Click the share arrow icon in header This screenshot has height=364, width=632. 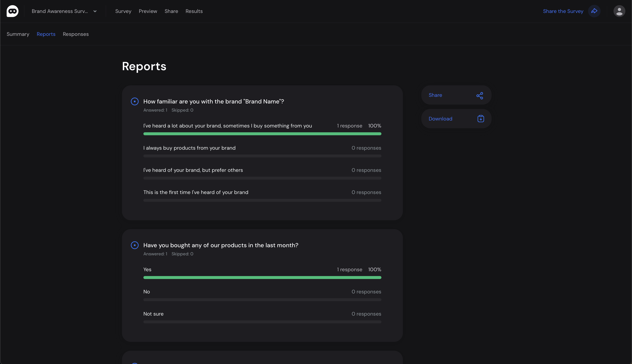[594, 11]
